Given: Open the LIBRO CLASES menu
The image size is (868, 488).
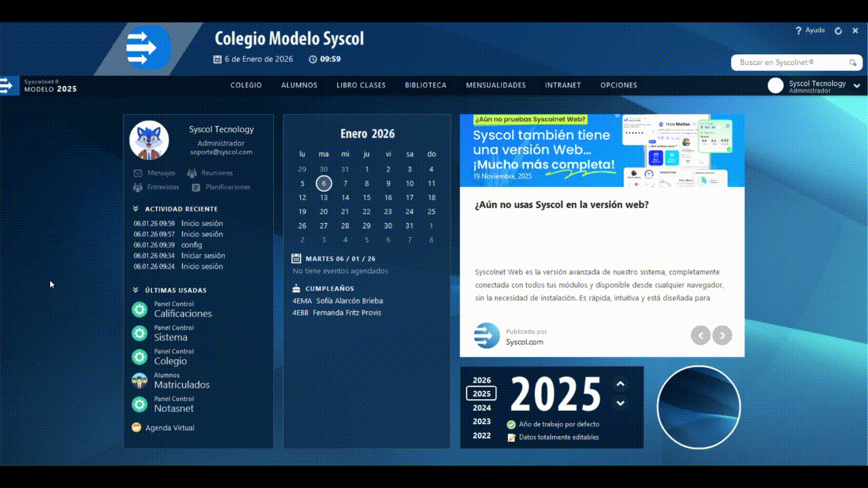Looking at the screenshot, I should [x=361, y=85].
